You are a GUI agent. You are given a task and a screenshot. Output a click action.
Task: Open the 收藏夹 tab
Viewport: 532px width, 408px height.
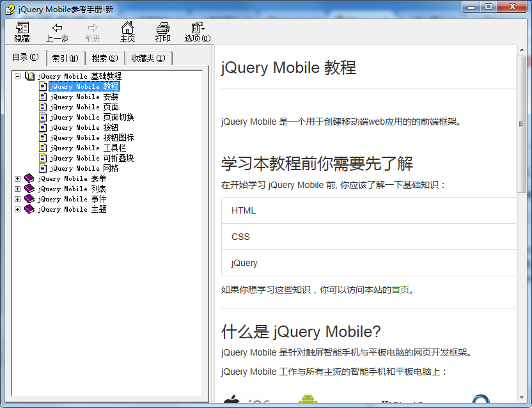click(x=148, y=58)
